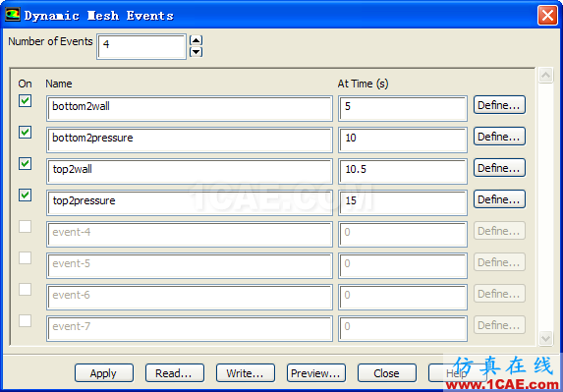Image resolution: width=563 pixels, height=392 pixels.
Task: Open the Read... events dialog
Action: pos(175,373)
